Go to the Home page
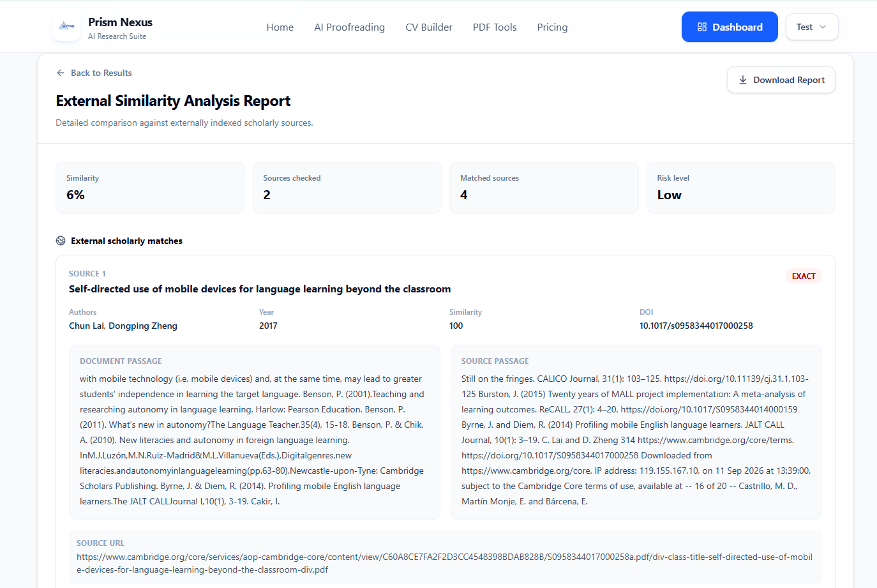The height and width of the screenshot is (588, 877). [280, 27]
